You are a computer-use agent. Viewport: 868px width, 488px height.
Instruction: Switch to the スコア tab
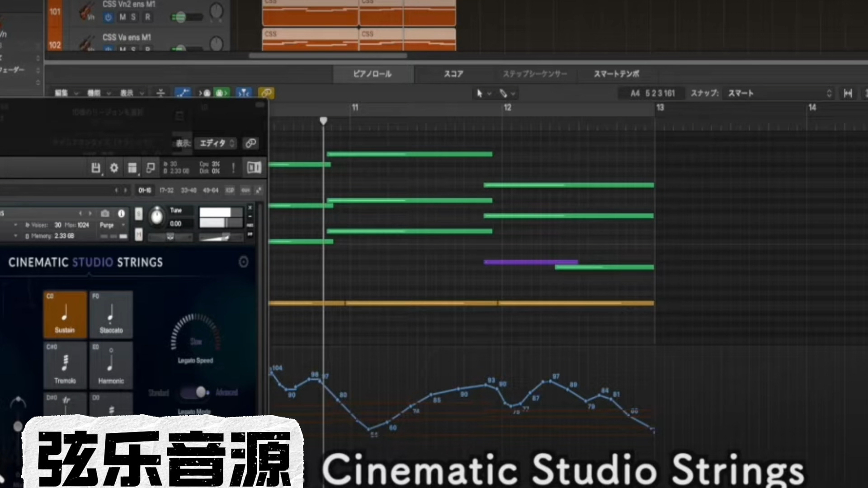[453, 74]
